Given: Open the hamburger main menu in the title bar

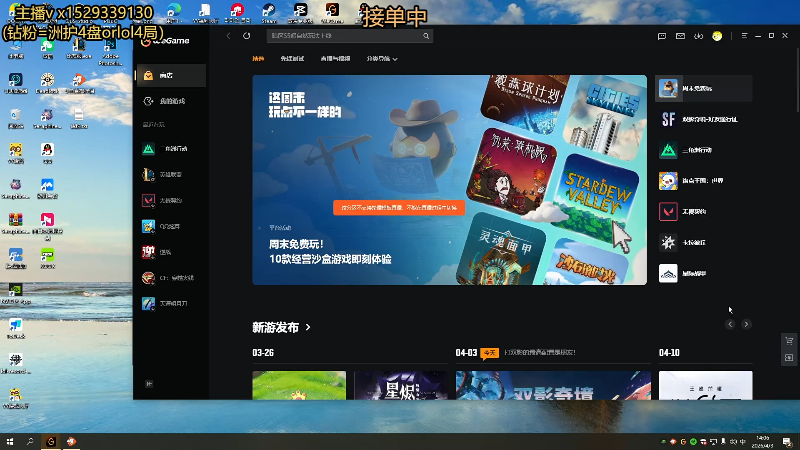Looking at the screenshot, I should pyautogui.click(x=744, y=36).
